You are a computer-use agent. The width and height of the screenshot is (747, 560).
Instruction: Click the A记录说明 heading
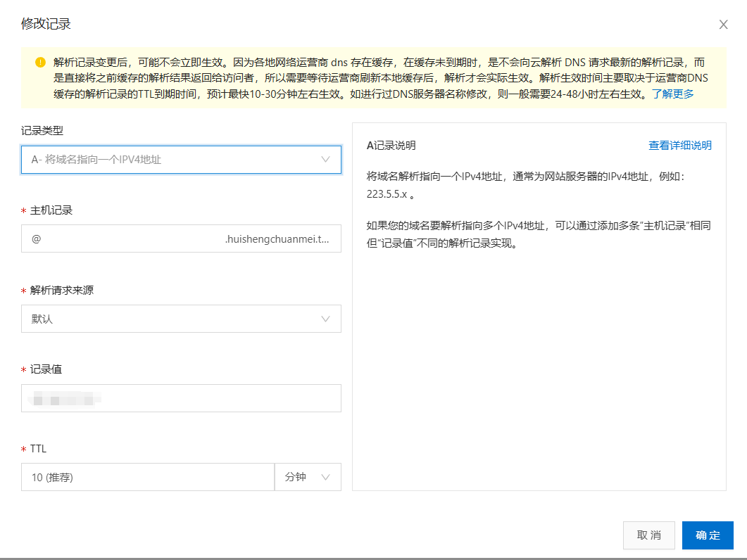click(x=391, y=146)
